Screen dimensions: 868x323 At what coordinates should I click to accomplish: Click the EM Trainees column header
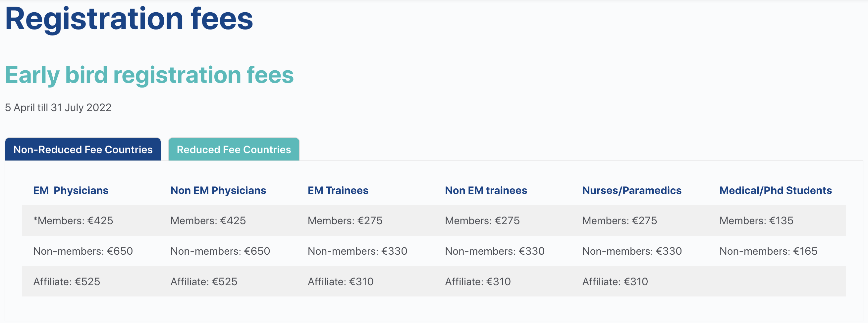coord(338,190)
